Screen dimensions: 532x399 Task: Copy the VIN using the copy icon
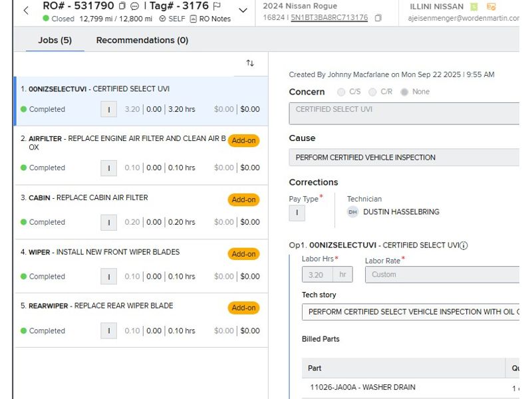pos(378,18)
